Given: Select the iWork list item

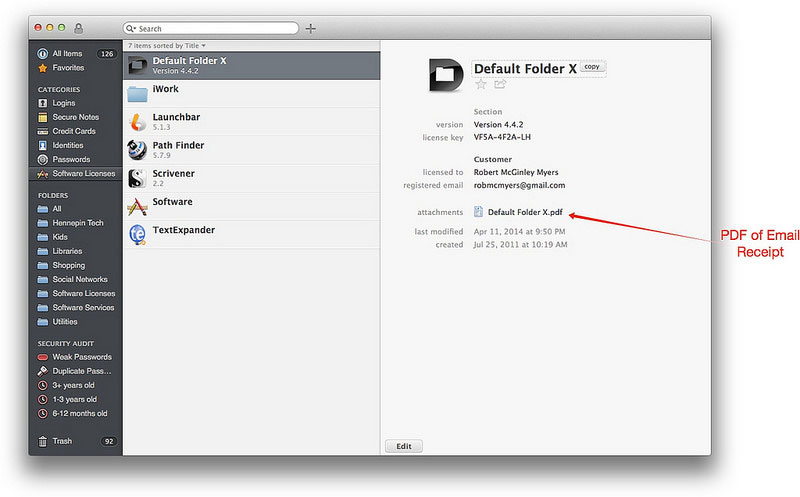Looking at the screenshot, I should click(x=252, y=93).
